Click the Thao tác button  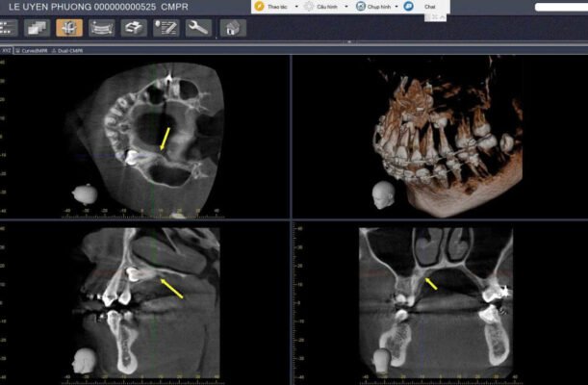click(x=279, y=6)
